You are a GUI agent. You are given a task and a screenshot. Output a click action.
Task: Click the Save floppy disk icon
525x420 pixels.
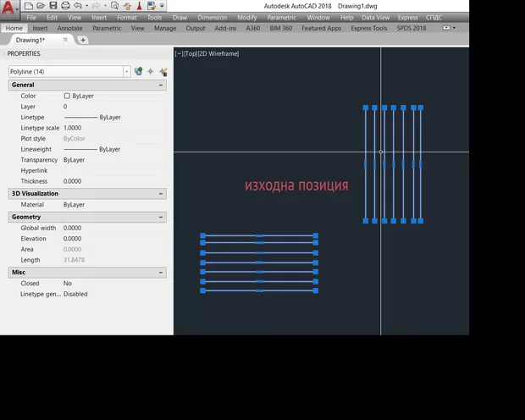52,6
